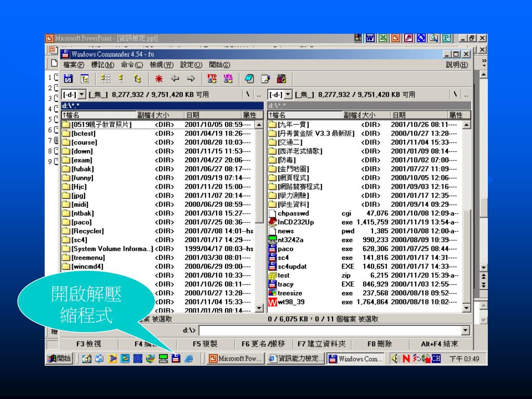Click Excel icon in Office shortcut bar
Screen dimensions: 532x399
coord(383,38)
